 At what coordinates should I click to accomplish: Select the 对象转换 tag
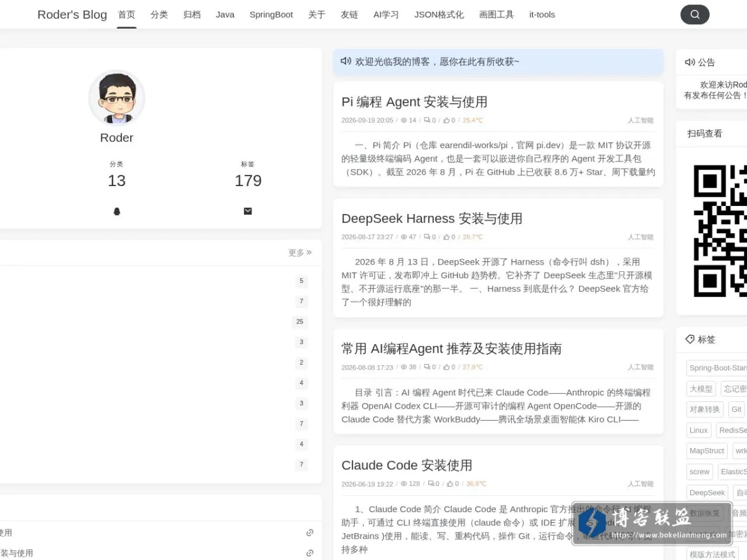[x=705, y=409]
